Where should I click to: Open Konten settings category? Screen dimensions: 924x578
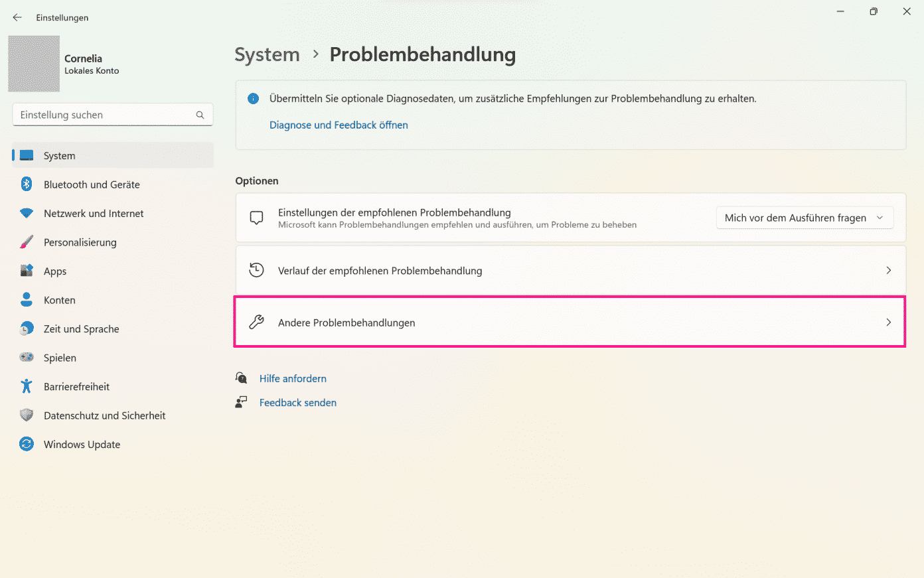click(60, 300)
